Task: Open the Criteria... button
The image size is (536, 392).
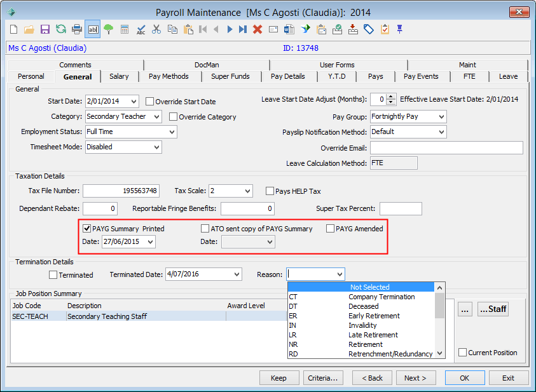Action: tap(323, 378)
